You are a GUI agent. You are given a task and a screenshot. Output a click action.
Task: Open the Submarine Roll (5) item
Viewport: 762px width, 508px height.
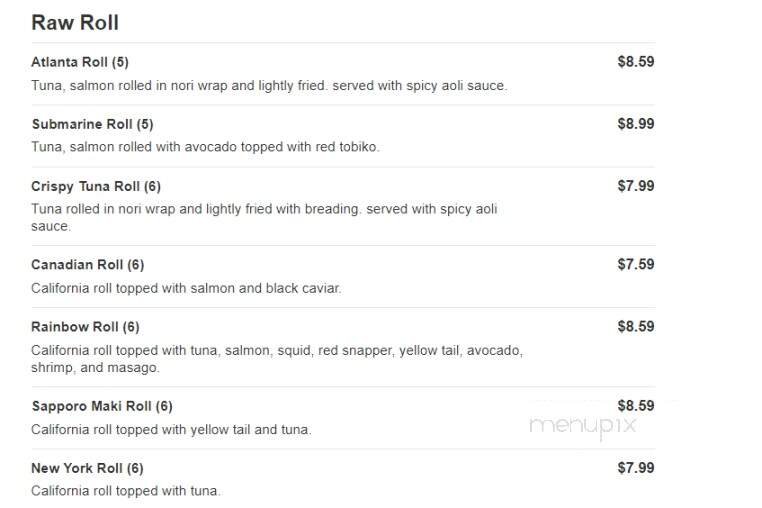tap(92, 124)
